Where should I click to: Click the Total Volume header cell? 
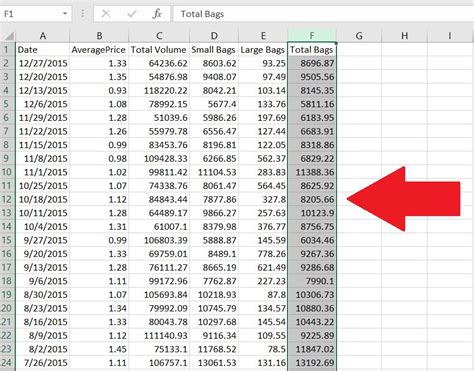159,50
